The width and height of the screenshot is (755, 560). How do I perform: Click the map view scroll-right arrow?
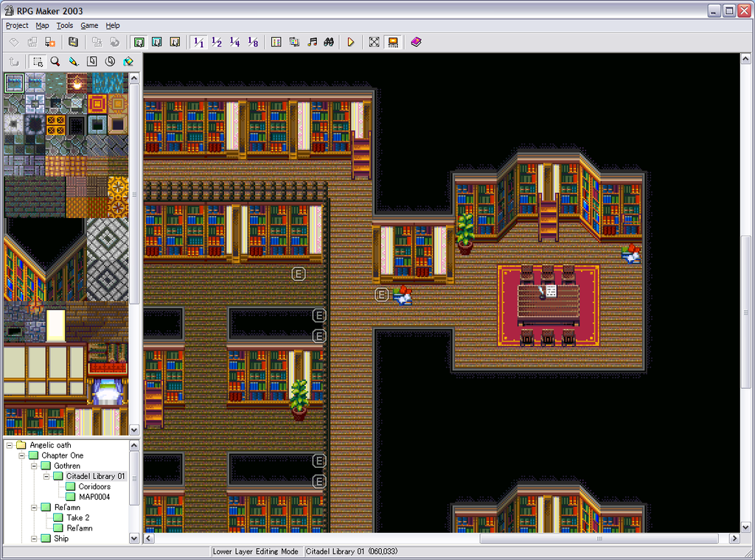click(x=734, y=539)
